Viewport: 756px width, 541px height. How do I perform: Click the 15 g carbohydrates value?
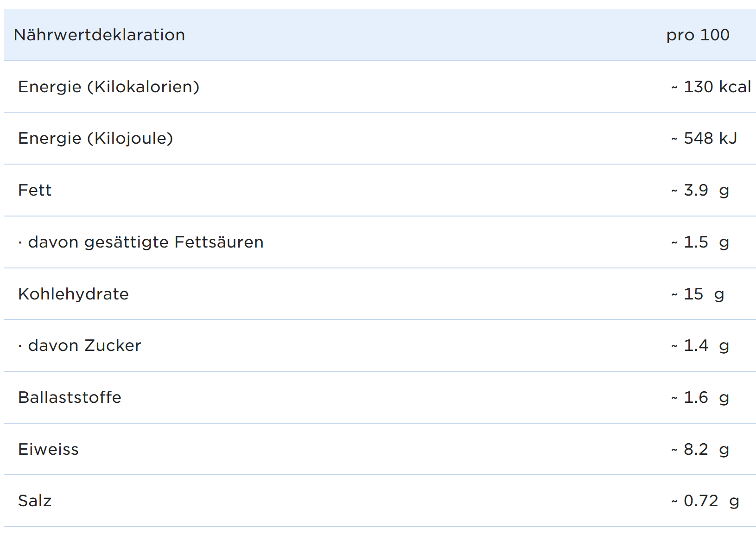[698, 294]
